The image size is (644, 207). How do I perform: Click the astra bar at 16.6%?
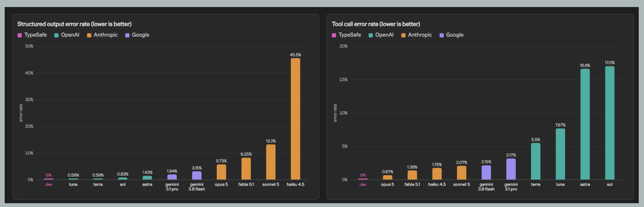585,124
